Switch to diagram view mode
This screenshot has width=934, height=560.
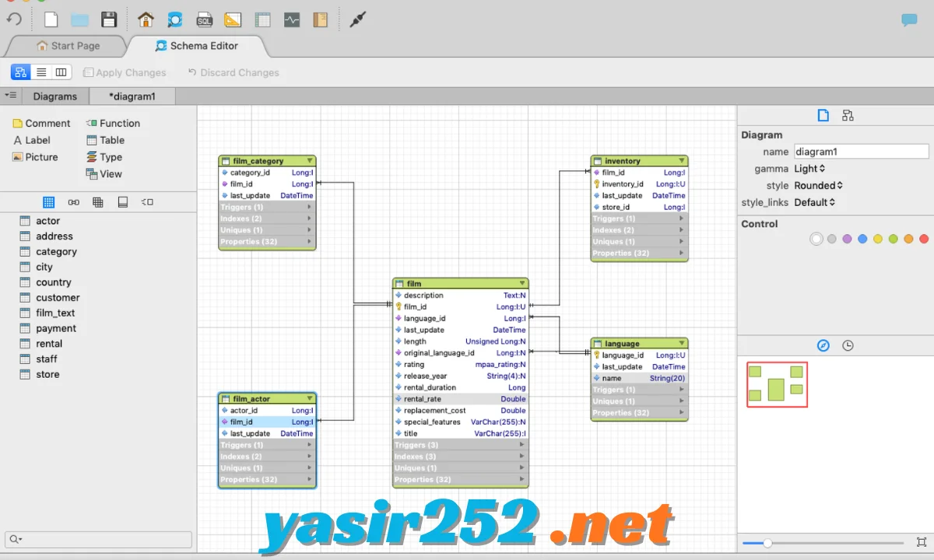click(21, 72)
